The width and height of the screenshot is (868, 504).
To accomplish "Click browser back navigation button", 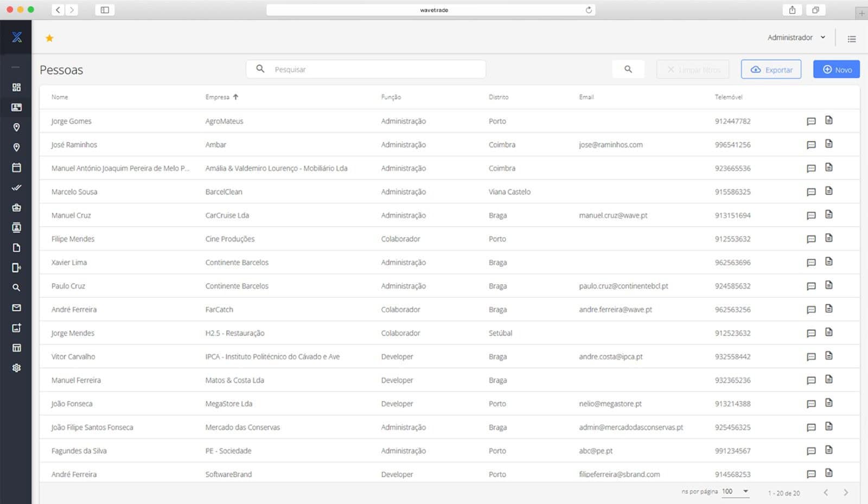I will [58, 10].
